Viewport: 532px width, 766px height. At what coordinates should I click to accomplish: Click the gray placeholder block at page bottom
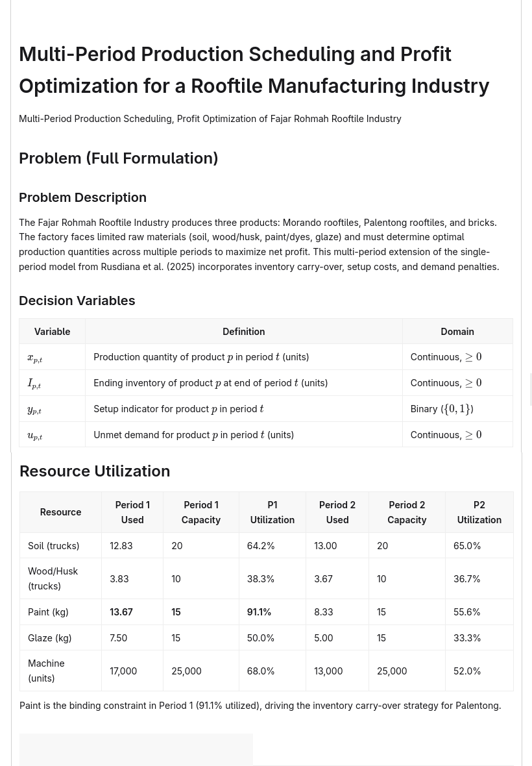click(x=136, y=749)
